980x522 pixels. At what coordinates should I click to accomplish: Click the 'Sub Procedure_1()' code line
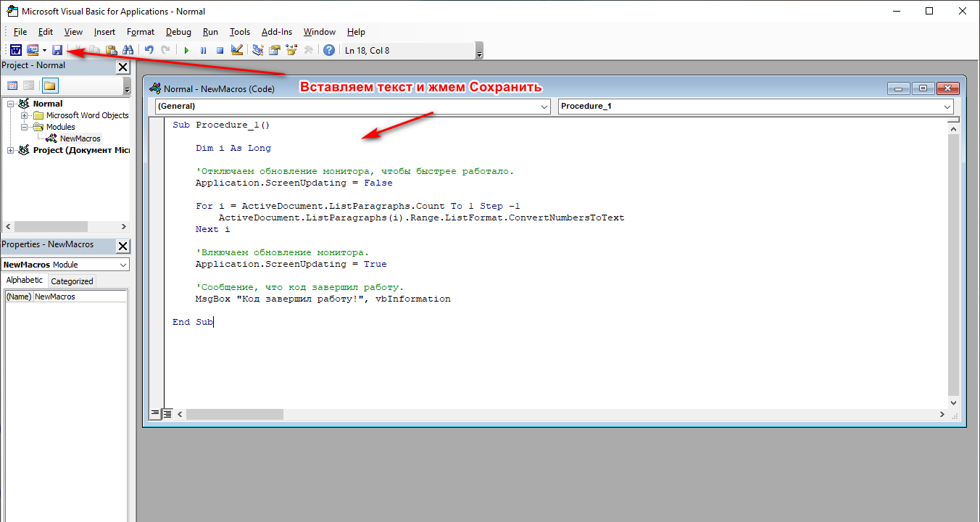[221, 125]
